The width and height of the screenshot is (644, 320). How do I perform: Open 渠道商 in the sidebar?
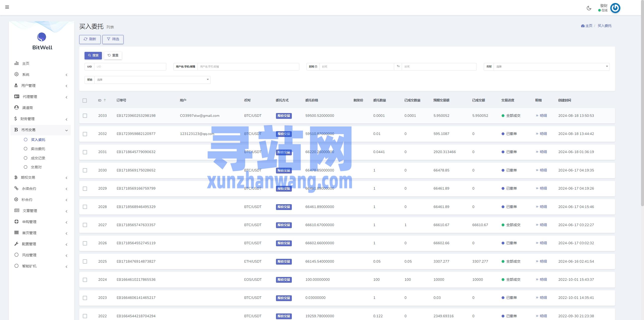point(27,108)
